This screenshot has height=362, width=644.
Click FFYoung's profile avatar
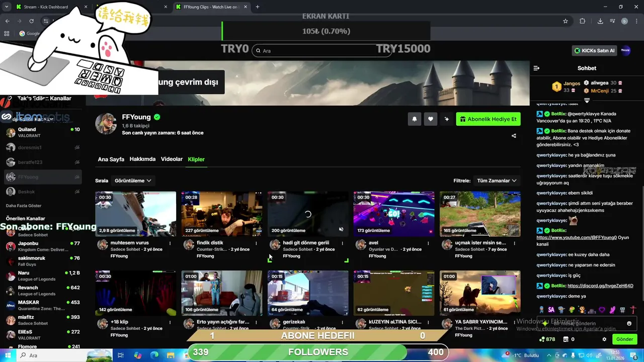pos(106,124)
